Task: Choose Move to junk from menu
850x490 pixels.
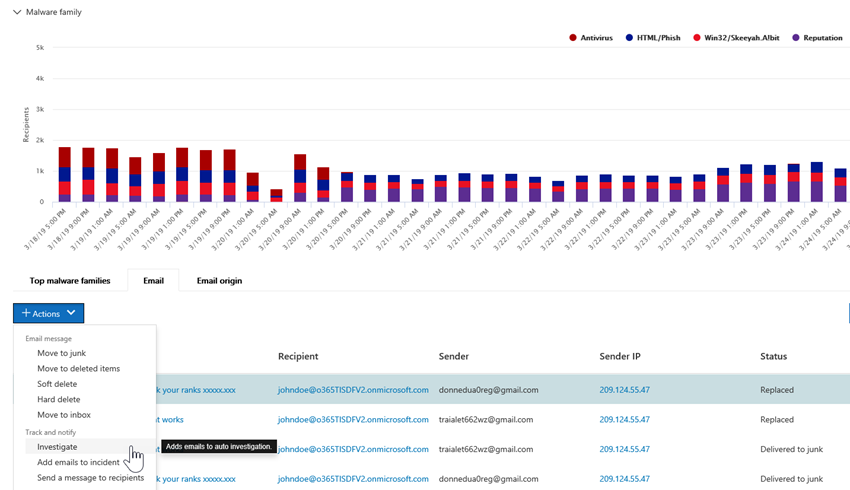Action: click(x=62, y=353)
